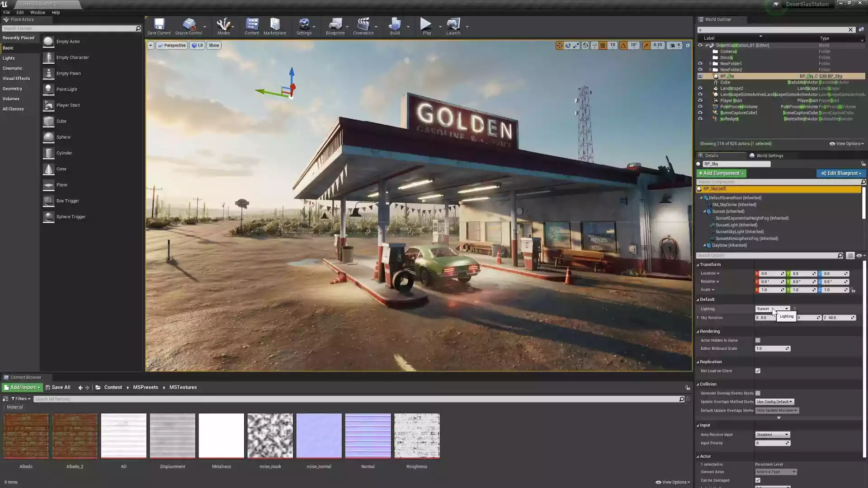The image size is (868, 488).
Task: Switch to the World Settings tab
Action: 769,155
